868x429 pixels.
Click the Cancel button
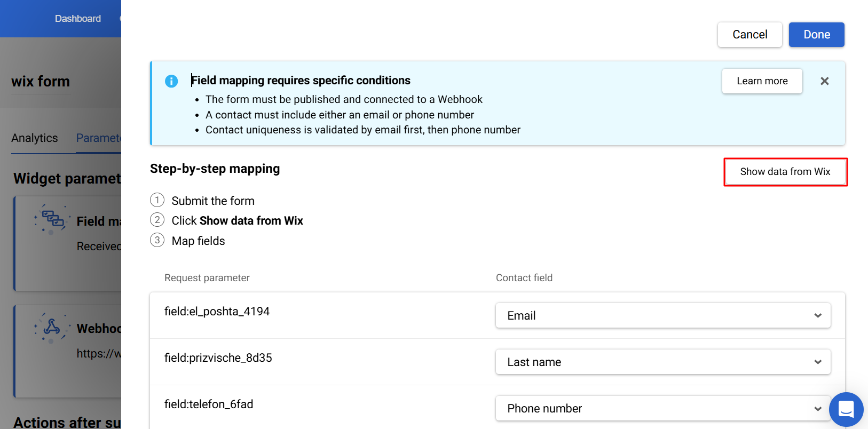(x=749, y=35)
